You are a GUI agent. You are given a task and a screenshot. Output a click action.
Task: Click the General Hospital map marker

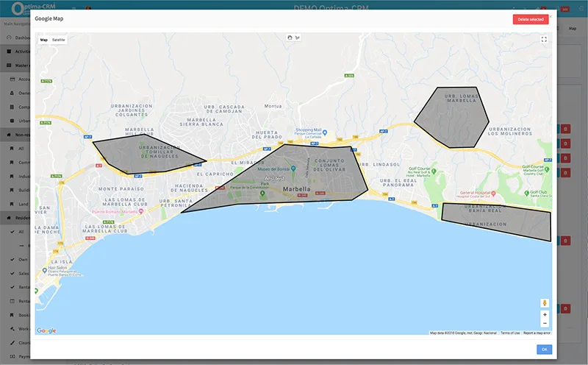(x=493, y=194)
